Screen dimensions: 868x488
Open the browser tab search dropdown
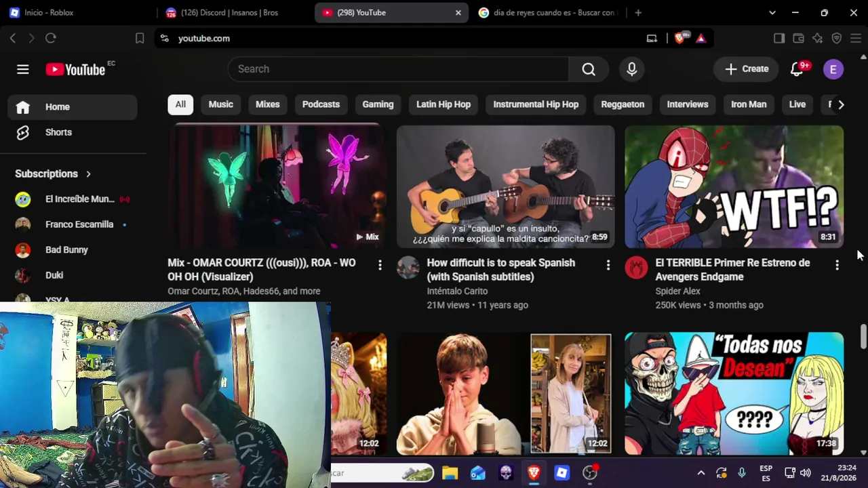[x=772, y=13]
